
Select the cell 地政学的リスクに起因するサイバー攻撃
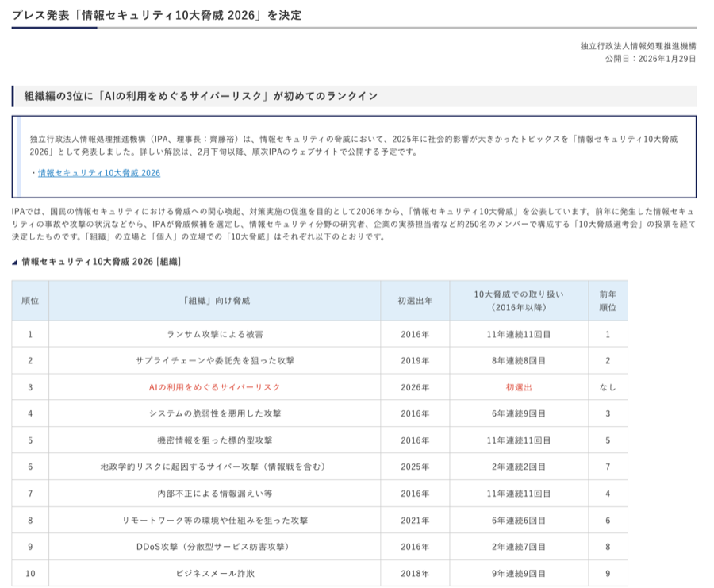pyautogui.click(x=214, y=467)
